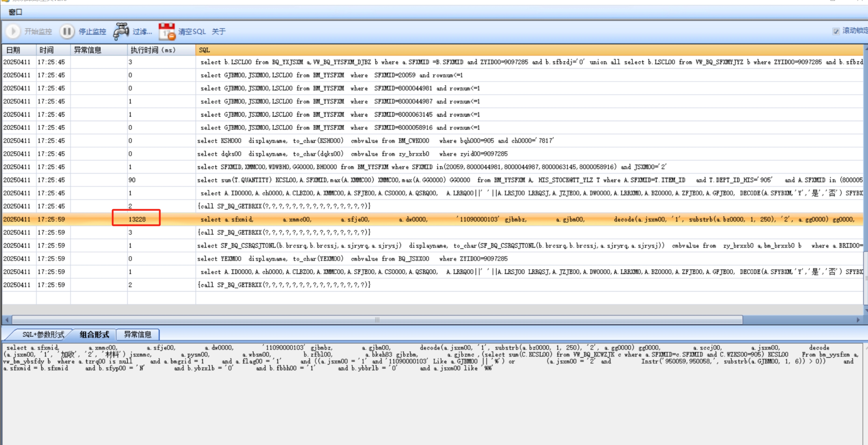Toggle the 滚动锁定 scroll lock checkbox
Viewport: 868px width, 445px height.
click(x=836, y=31)
